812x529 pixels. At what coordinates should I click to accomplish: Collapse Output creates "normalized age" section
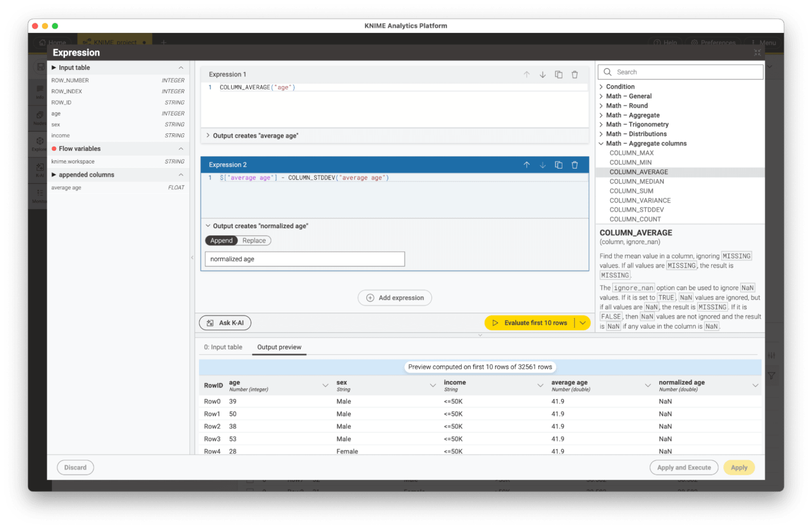(208, 226)
